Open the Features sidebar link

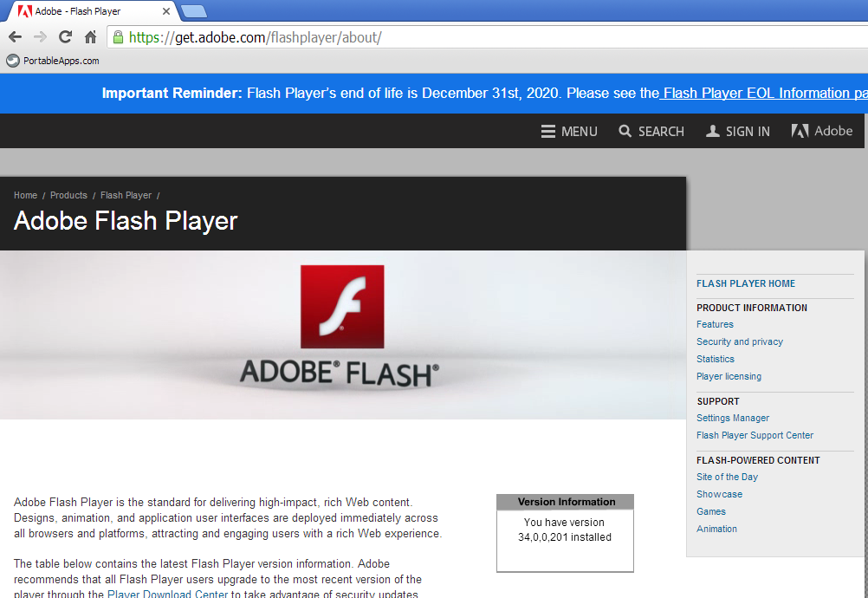(x=715, y=324)
